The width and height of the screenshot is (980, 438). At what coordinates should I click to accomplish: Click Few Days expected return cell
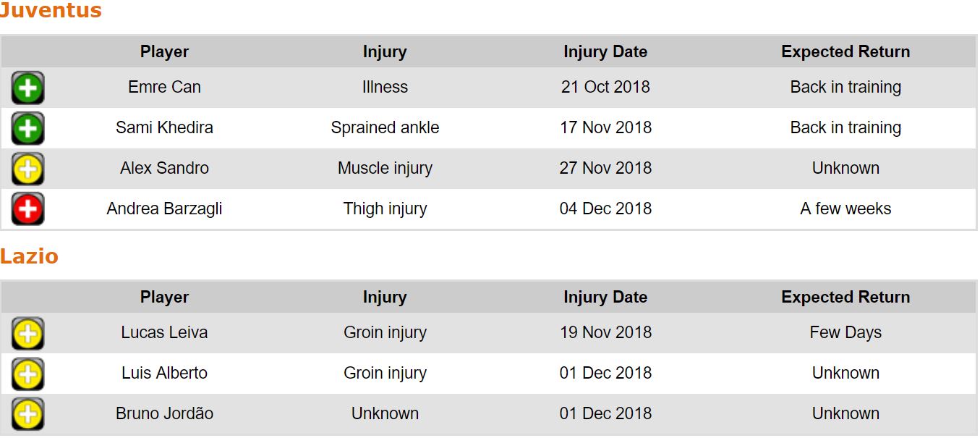pyautogui.click(x=845, y=333)
